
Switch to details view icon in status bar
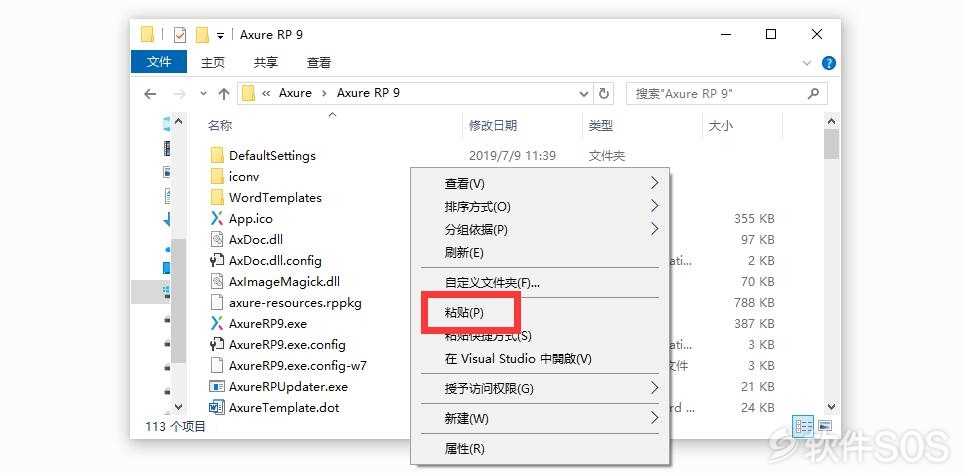(x=803, y=426)
